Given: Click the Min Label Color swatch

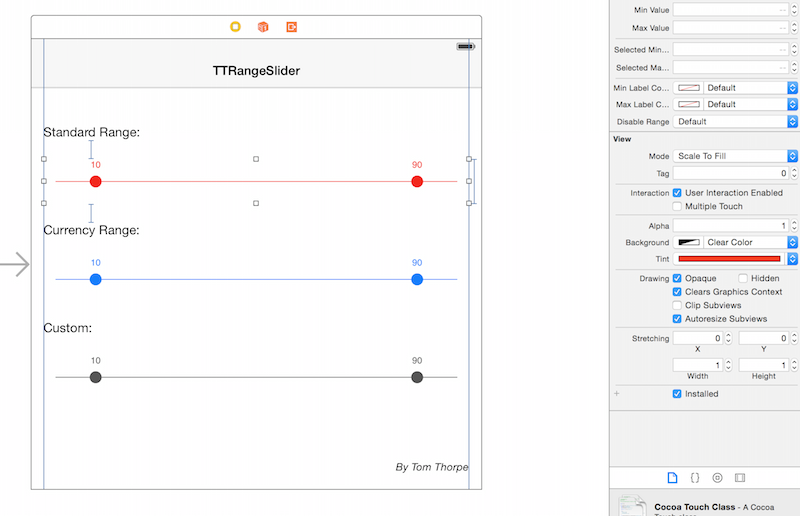Looking at the screenshot, I should coord(688,88).
